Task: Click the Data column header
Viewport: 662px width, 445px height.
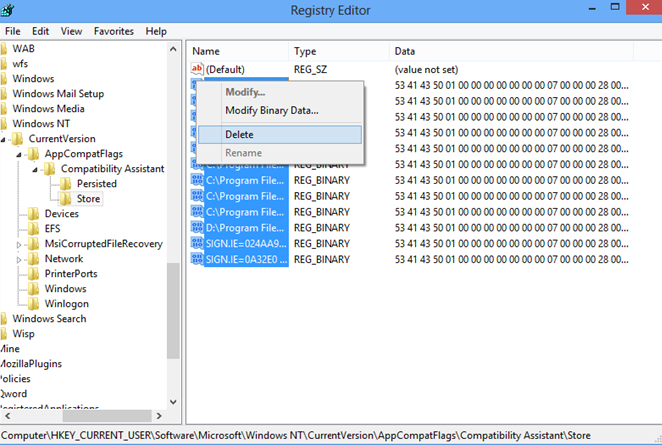Action: tap(405, 50)
